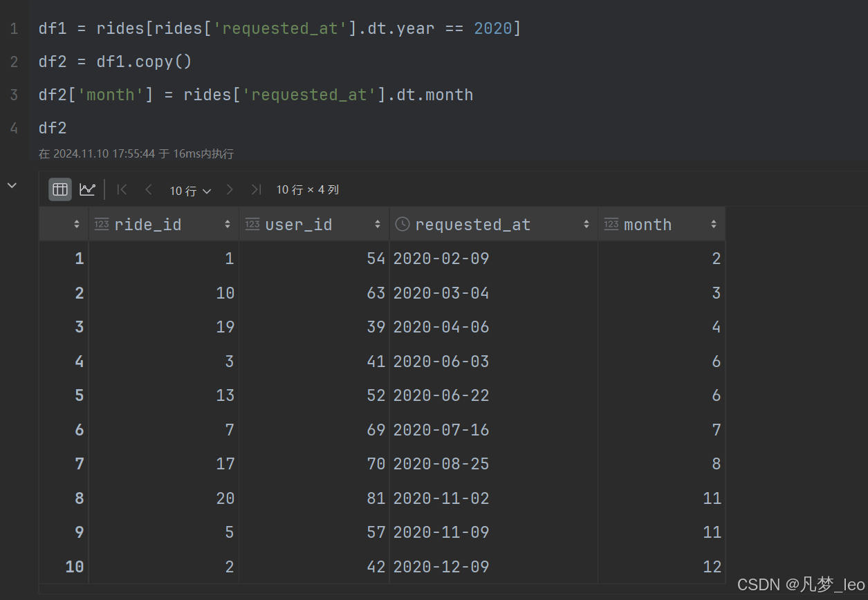Sort by the ride_id column arrows

[x=228, y=224]
